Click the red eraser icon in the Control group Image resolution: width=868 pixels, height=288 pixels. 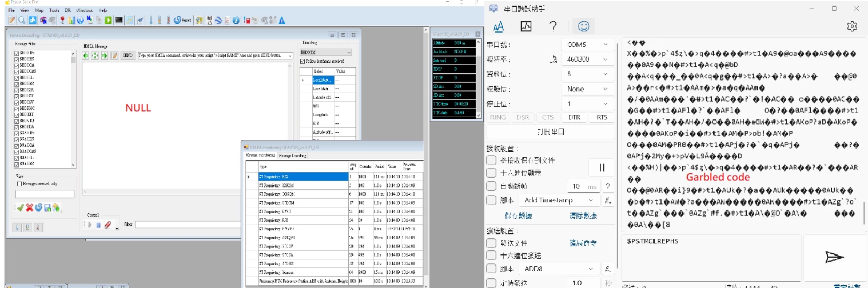coord(107,225)
